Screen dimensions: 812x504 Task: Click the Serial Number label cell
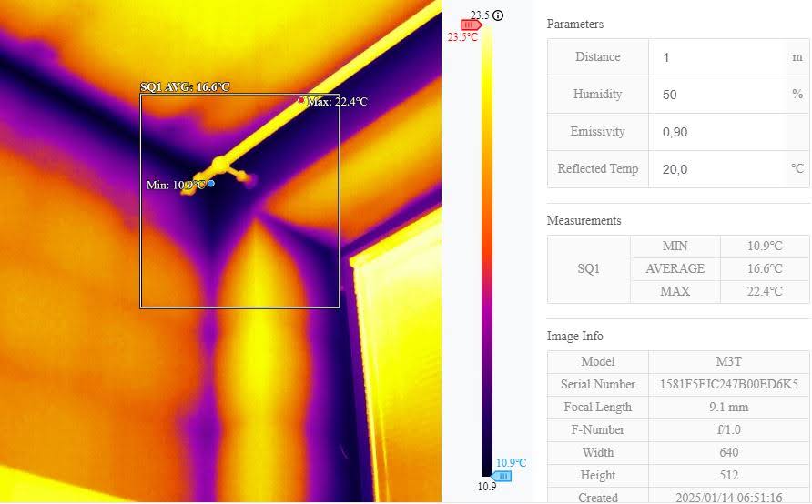tap(597, 384)
